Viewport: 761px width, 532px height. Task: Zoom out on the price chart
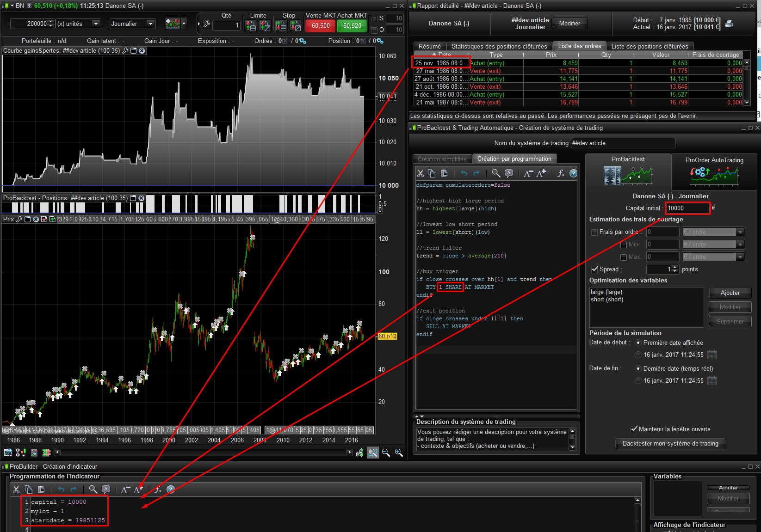tap(386, 453)
